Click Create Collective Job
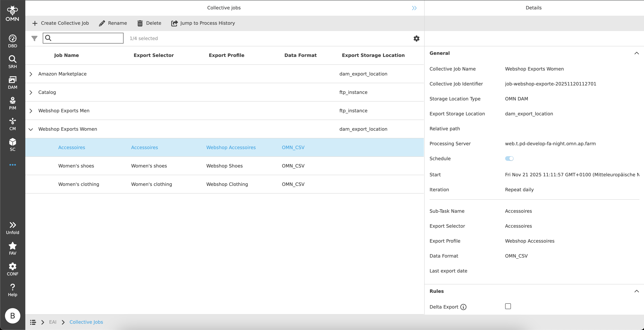 [60, 23]
